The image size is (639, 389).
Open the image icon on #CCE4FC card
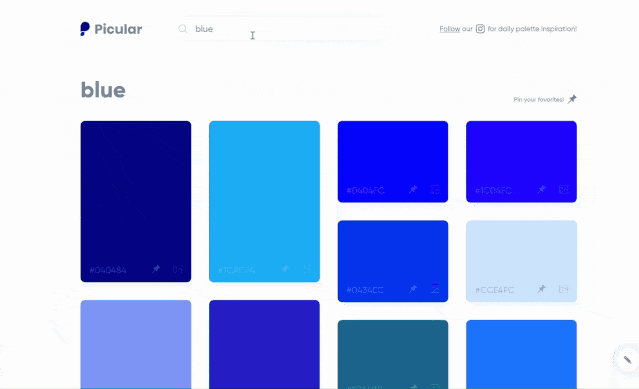point(564,289)
